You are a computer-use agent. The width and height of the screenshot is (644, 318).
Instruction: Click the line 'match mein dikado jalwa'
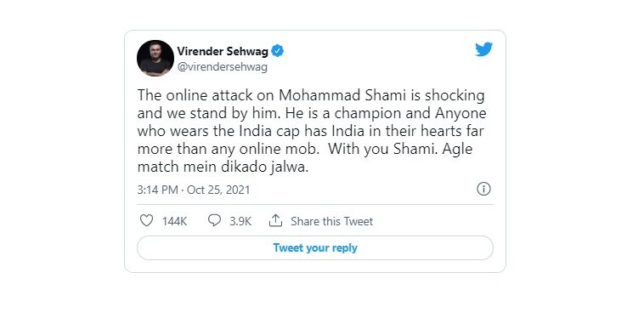223,168
